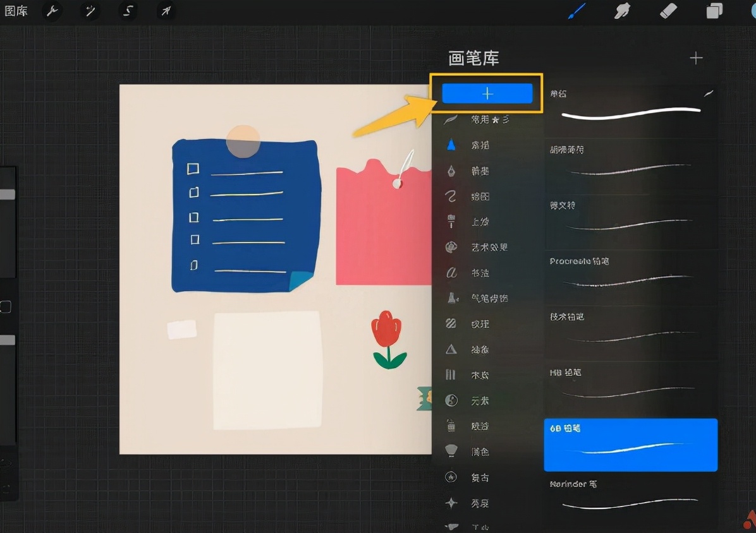Open the Smudge tool
The width and height of the screenshot is (756, 533).
tap(623, 11)
